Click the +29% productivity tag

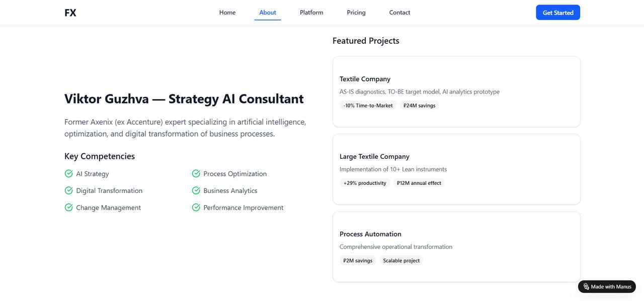[365, 183]
